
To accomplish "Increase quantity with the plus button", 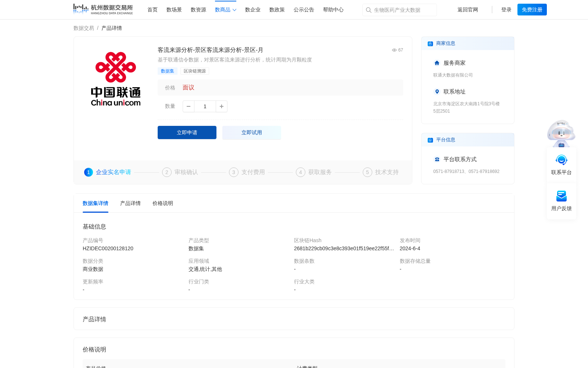I will coord(222,106).
